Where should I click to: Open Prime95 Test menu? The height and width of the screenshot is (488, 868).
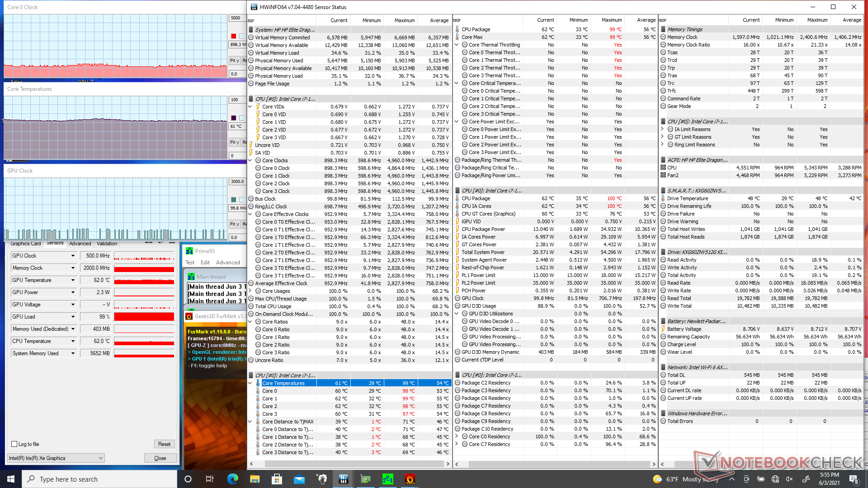[x=190, y=263]
